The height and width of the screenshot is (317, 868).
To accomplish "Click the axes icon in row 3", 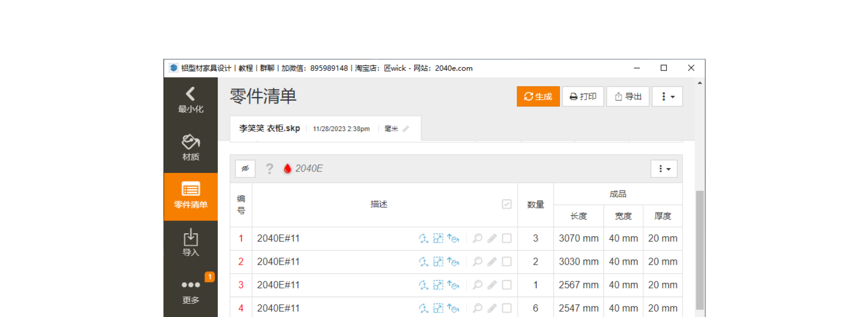I will pos(423,285).
